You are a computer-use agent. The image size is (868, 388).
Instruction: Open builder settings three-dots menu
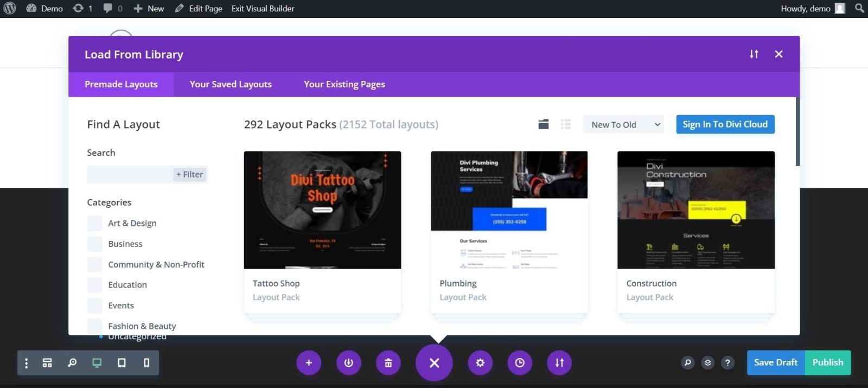(26, 362)
